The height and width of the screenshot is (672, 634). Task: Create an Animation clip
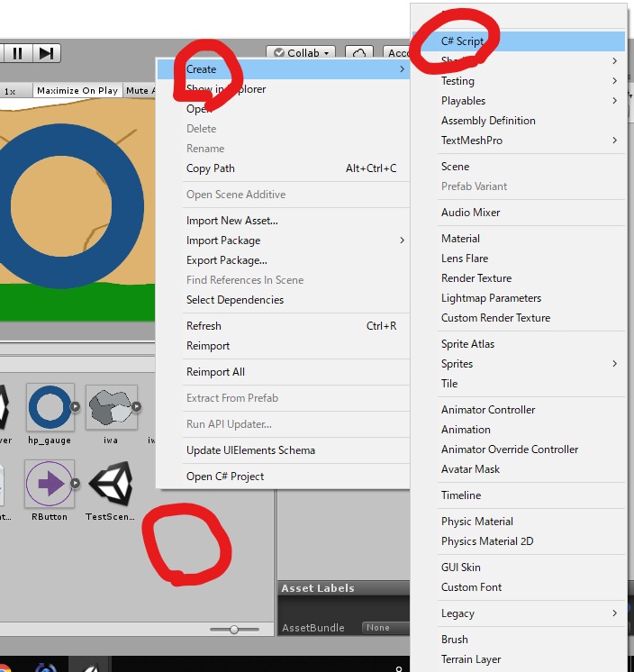click(519, 430)
